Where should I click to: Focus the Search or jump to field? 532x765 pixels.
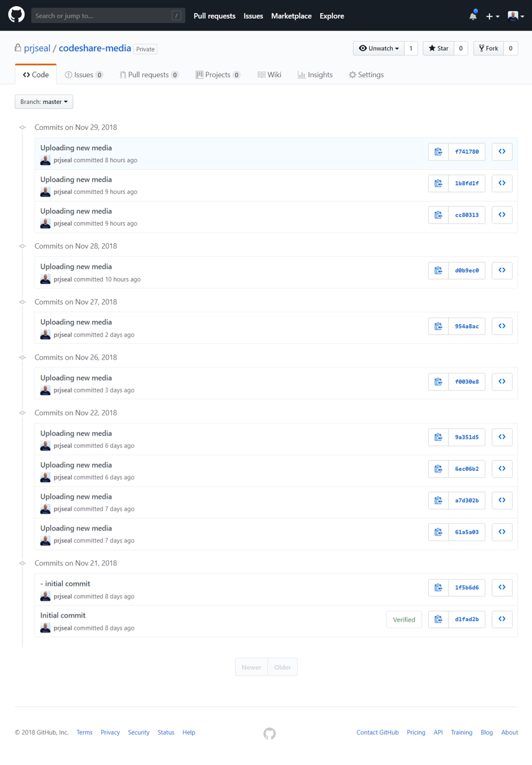point(103,16)
